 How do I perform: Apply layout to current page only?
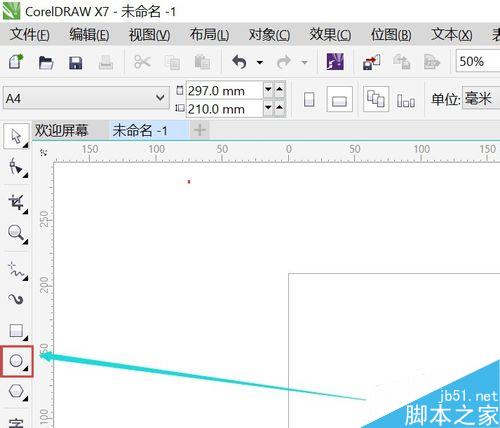point(406,100)
